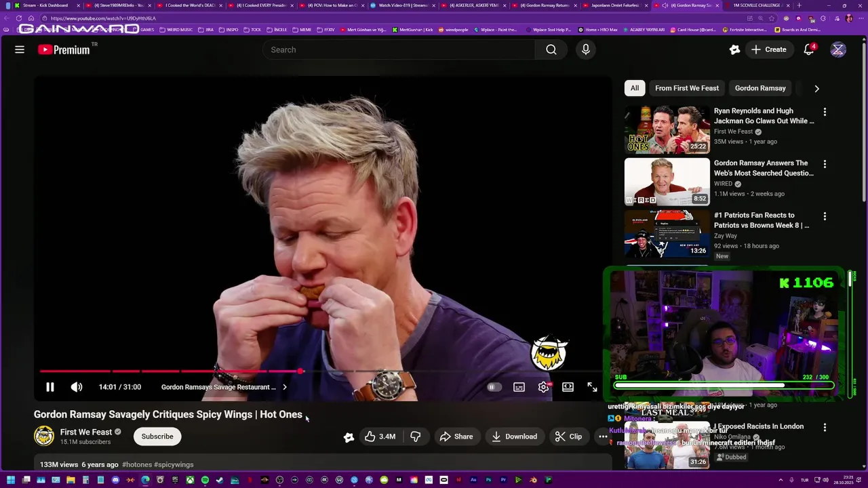Open a new browser tab with plus
Image resolution: width=868 pixels, height=488 pixels.
tap(799, 5)
